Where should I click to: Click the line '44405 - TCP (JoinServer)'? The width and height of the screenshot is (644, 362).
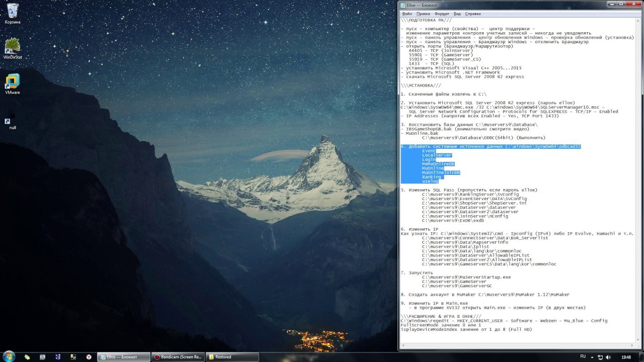coord(441,51)
